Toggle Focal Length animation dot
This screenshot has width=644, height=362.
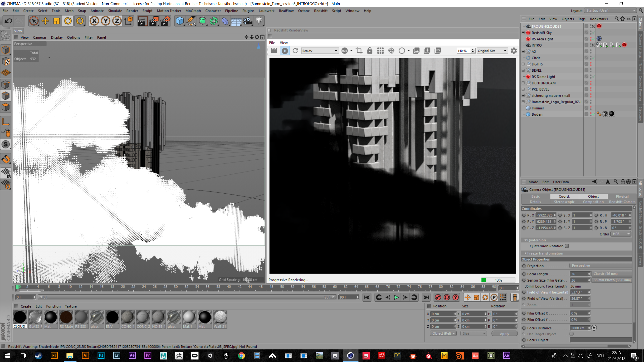[524, 274]
